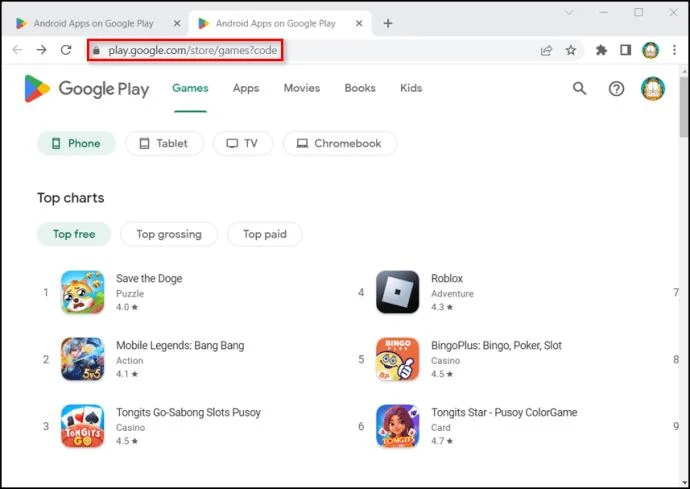Click the Card category under Tongits Star
The height and width of the screenshot is (489, 690).
440,427
